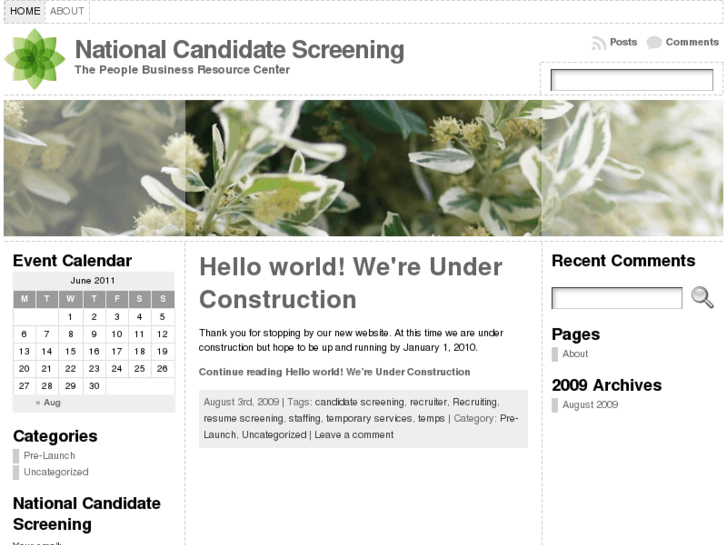Open Uncategorized in the Categories sidebar
727x545 pixels.
click(x=56, y=472)
